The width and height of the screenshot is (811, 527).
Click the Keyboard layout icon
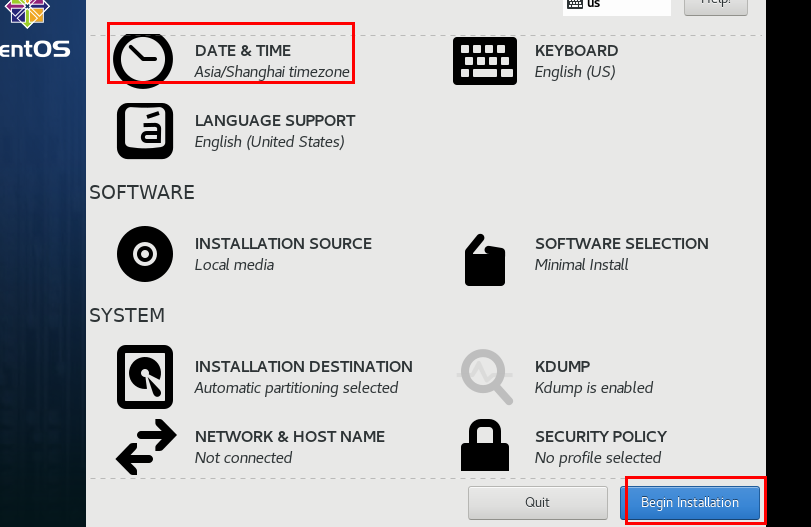pos(485,61)
